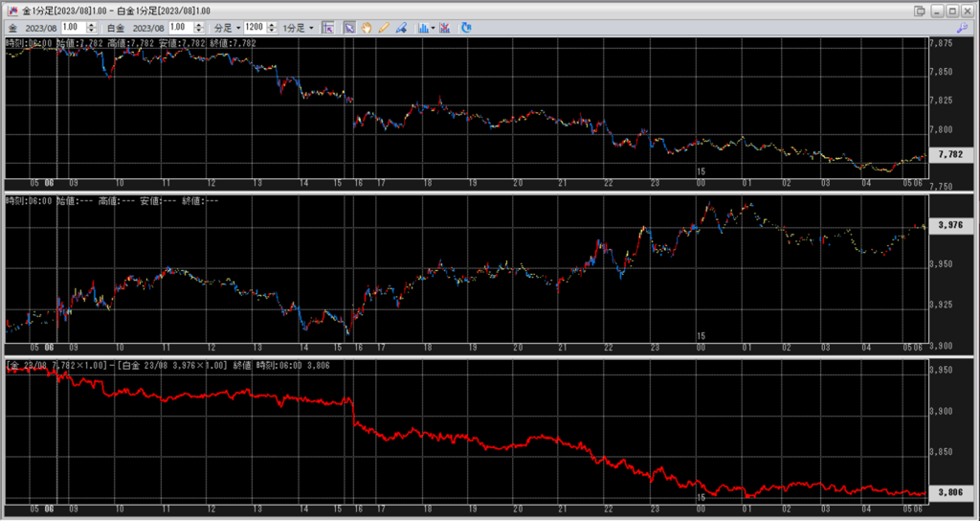Click the 3,806 spread value label
This screenshot has height=521, width=980.
point(950,492)
